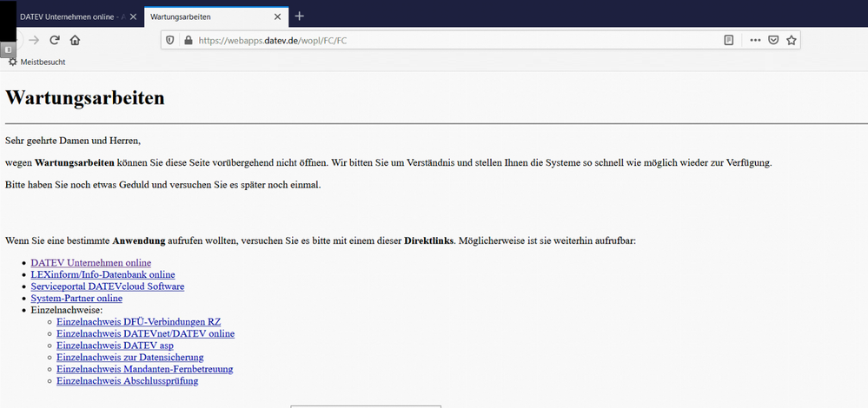Open Serviceportal DATEVcloud Software link
This screenshot has width=868, height=408.
(x=108, y=286)
